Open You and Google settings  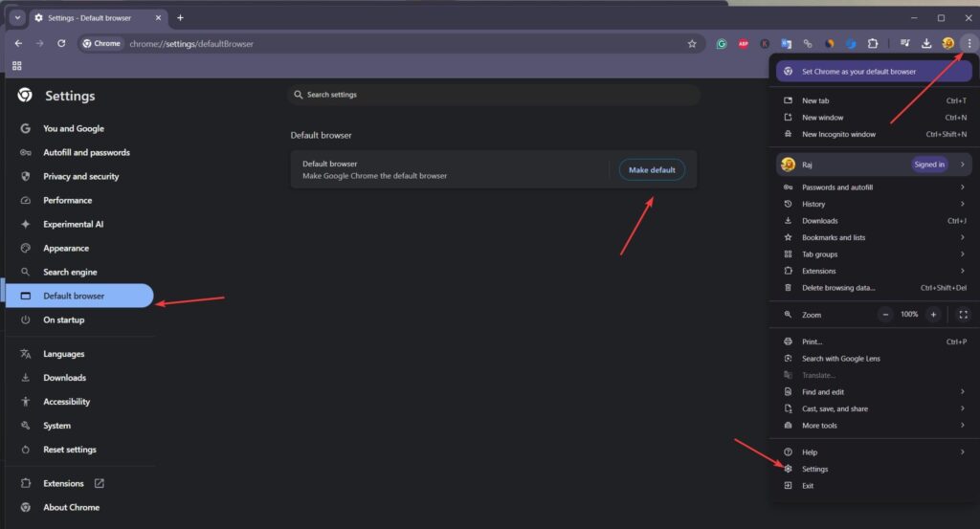click(x=73, y=128)
